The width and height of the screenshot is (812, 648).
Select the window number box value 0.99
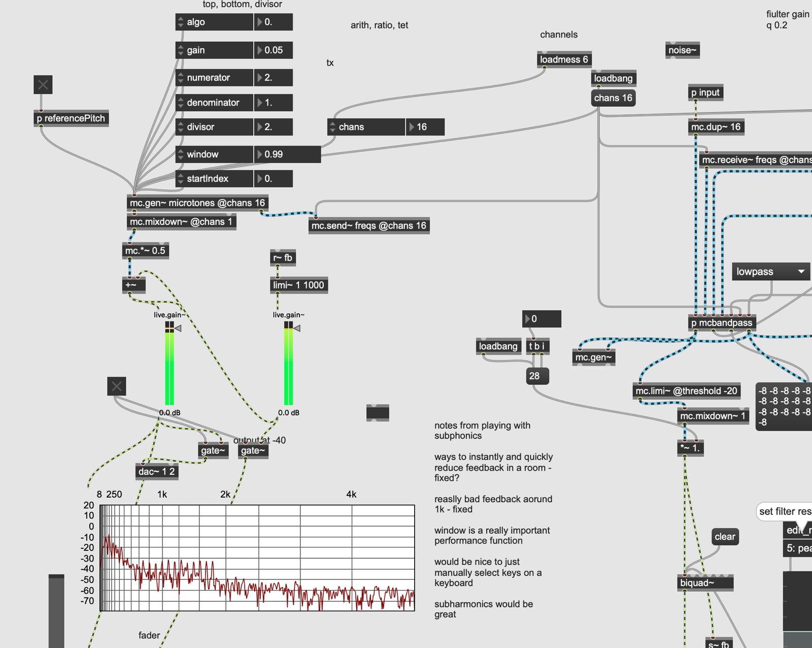[x=287, y=154]
